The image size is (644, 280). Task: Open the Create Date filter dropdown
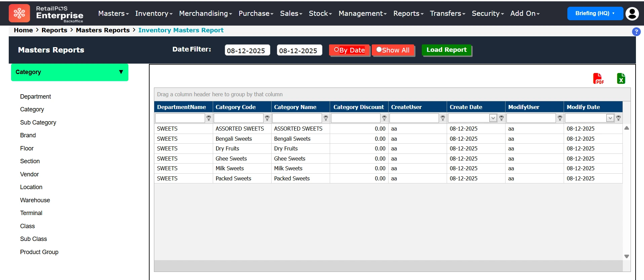(x=493, y=118)
